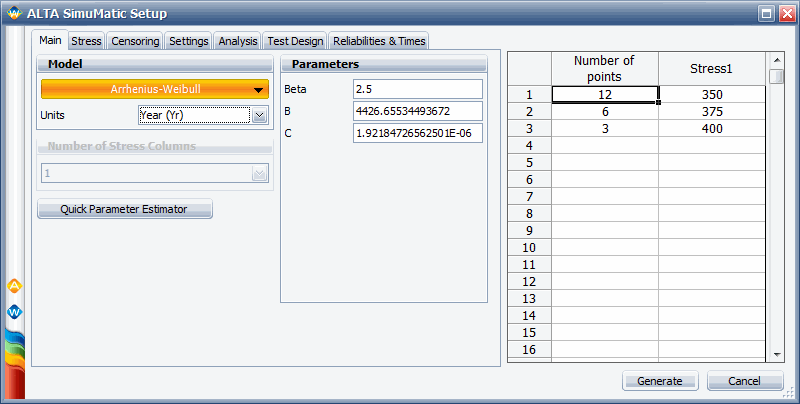Viewport: 800px width, 404px height.
Task: Open the Arrhenius-Weibull model dropdown
Action: pyautogui.click(x=155, y=89)
